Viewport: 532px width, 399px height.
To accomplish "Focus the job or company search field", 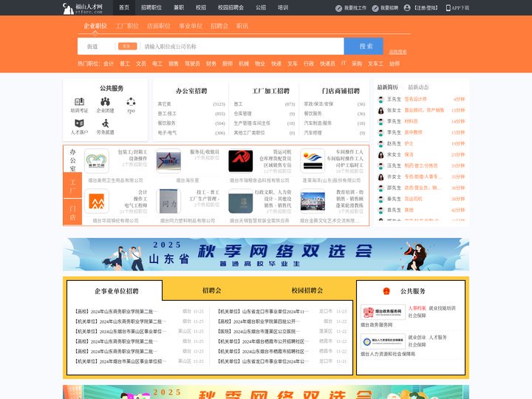I will pyautogui.click(x=242, y=47).
